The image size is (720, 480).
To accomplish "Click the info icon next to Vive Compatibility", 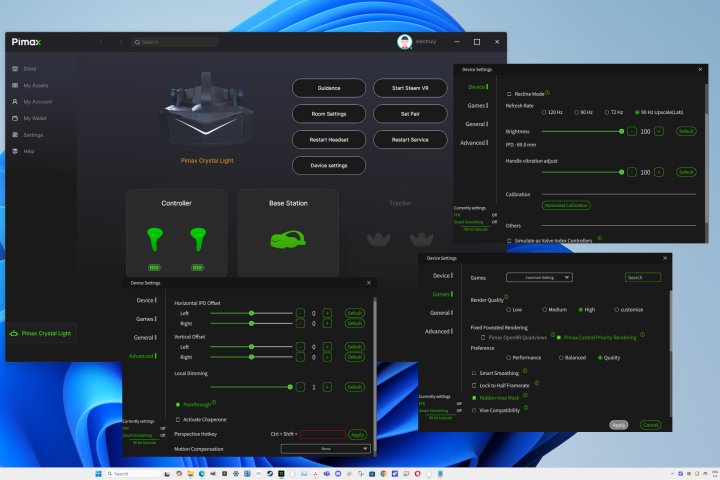I will tap(526, 407).
